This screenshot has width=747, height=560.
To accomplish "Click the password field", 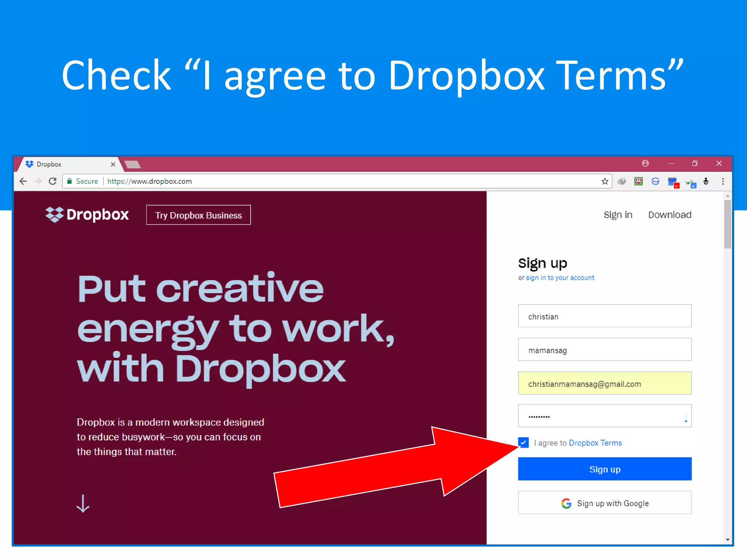I will tap(605, 416).
